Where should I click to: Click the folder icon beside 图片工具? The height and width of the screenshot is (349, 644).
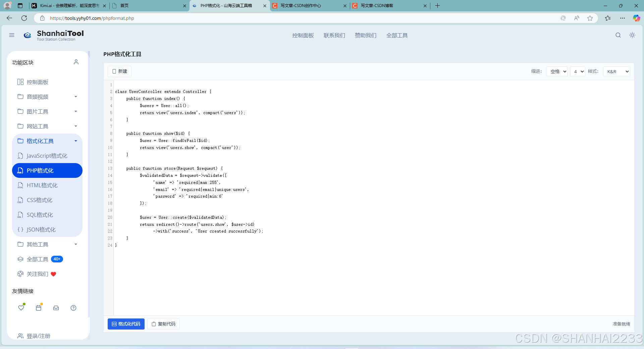(20, 111)
